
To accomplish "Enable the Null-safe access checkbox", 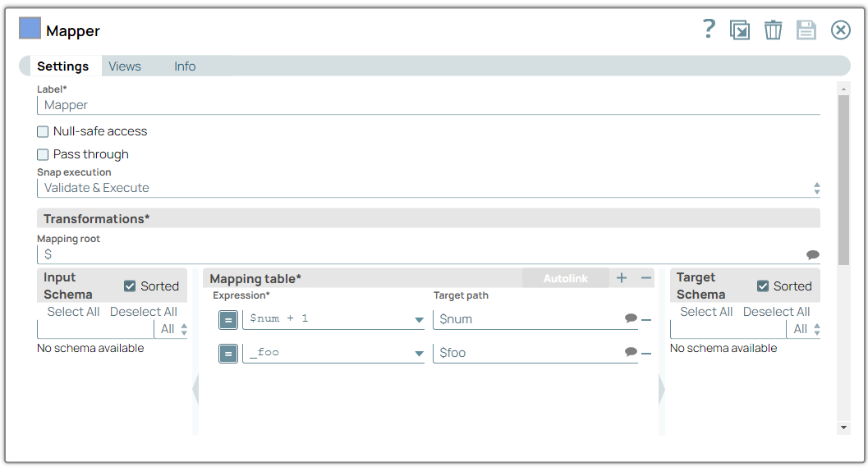I will click(x=43, y=131).
